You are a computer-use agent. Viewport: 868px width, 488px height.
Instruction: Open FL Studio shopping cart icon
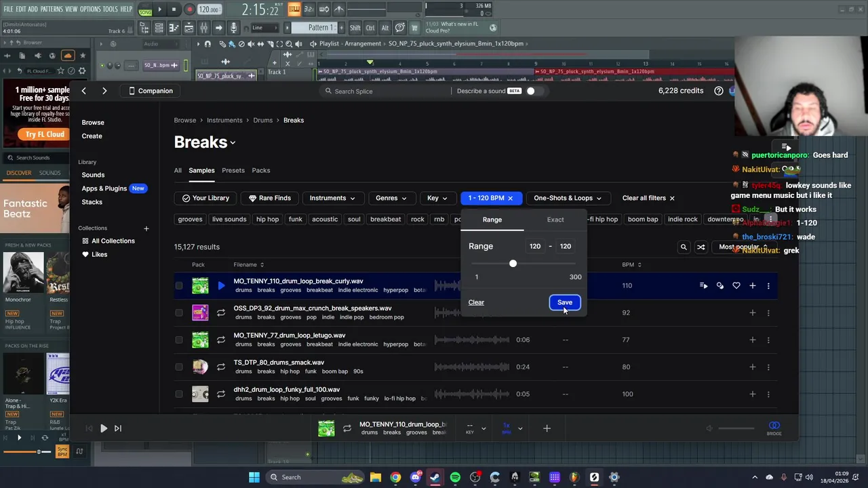(x=415, y=28)
